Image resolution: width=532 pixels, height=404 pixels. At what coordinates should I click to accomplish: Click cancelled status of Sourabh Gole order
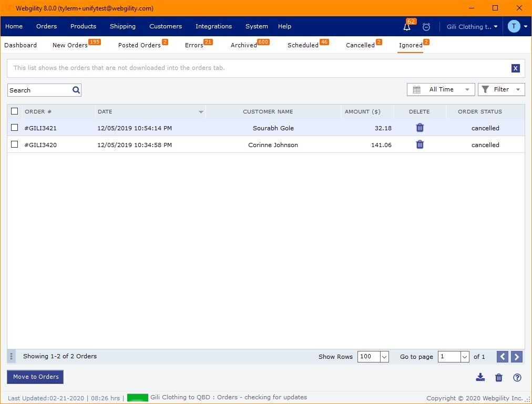pos(485,128)
